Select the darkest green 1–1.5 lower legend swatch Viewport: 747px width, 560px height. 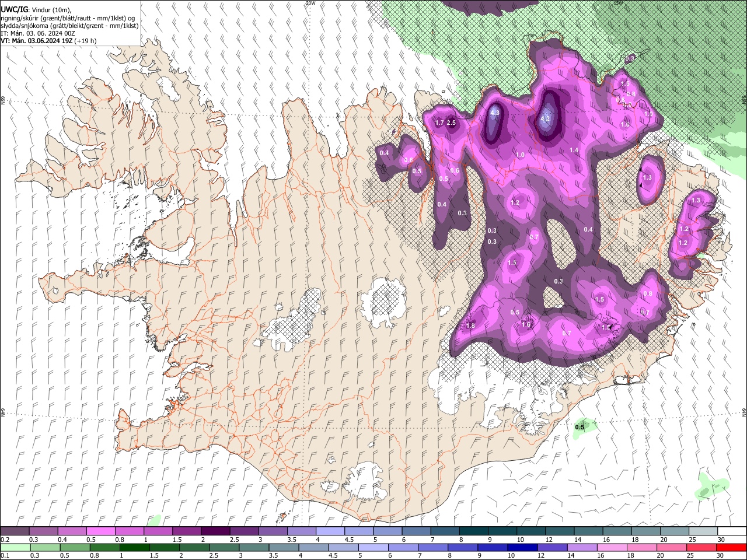click(x=135, y=548)
